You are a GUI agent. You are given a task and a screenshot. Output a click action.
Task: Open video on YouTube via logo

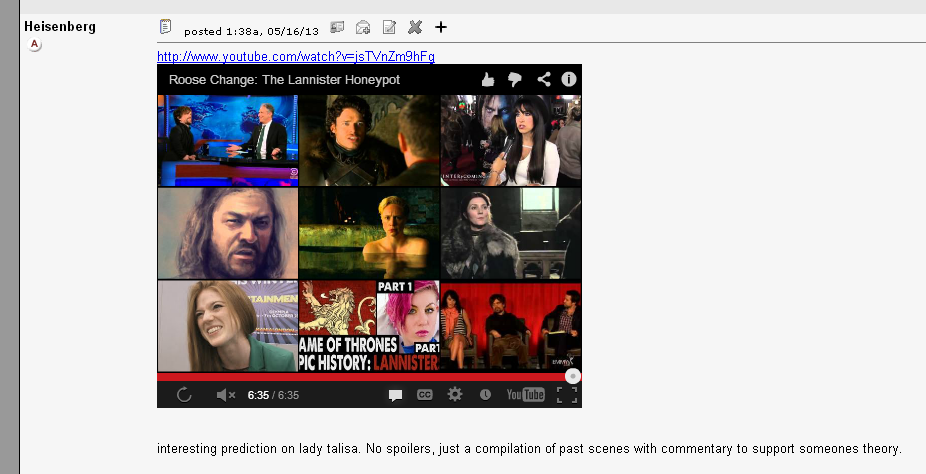pos(526,395)
